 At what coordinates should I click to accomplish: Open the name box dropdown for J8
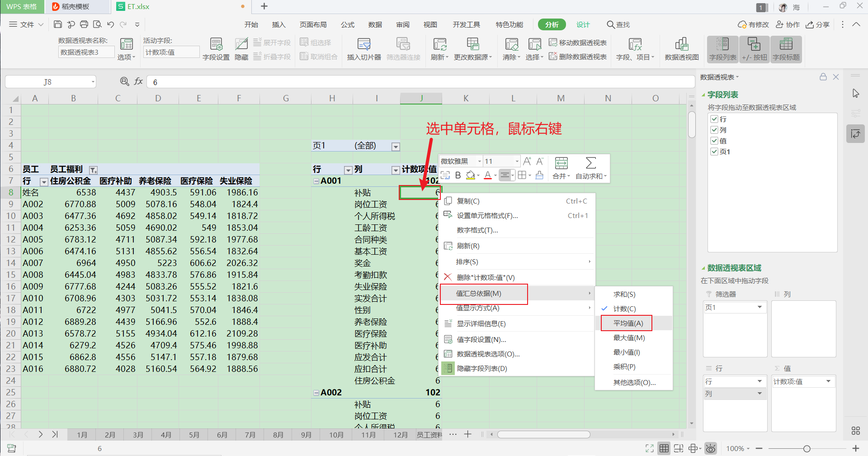pyautogui.click(x=93, y=82)
